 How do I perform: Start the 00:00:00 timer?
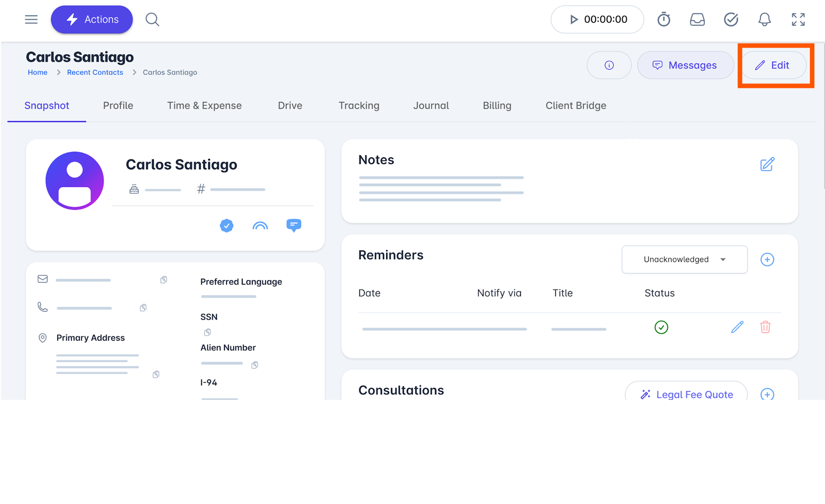597,19
